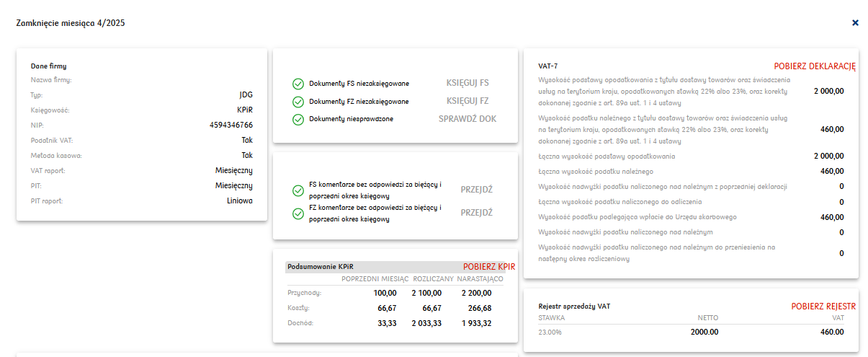Close the month closing dialog
Image resolution: width=868 pixels, height=357 pixels.
point(855,23)
